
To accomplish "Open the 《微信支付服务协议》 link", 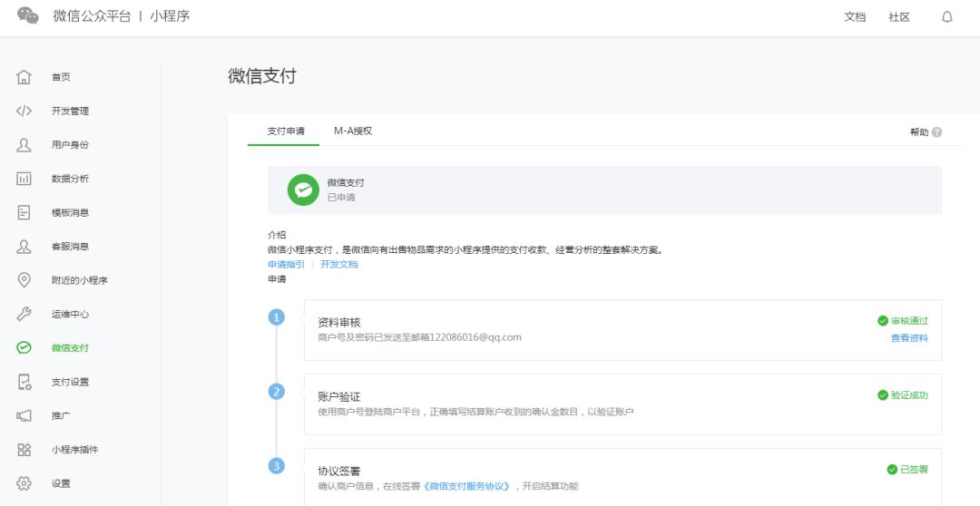I will [466, 486].
